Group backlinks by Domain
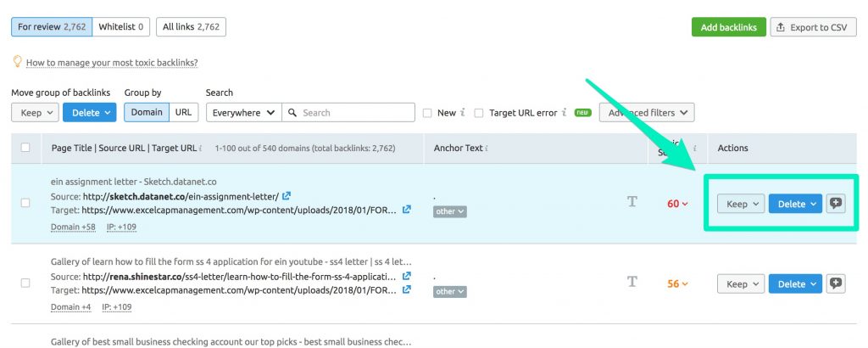 (147, 112)
